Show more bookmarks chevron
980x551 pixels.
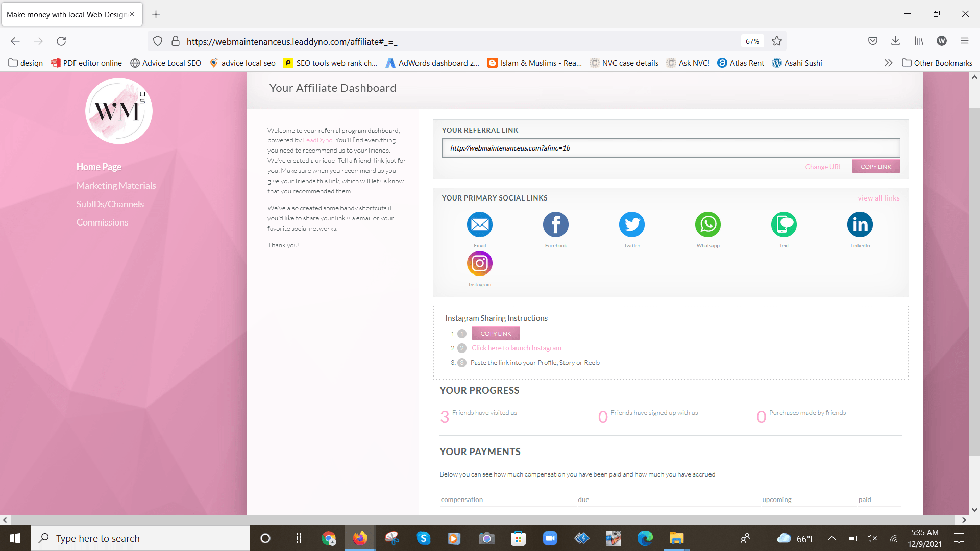click(888, 63)
